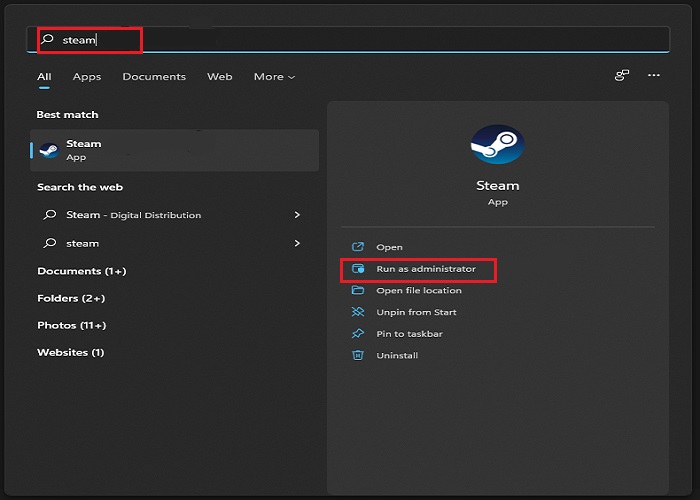The width and height of the screenshot is (700, 500).
Task: Select the All tab
Action: pos(44,77)
